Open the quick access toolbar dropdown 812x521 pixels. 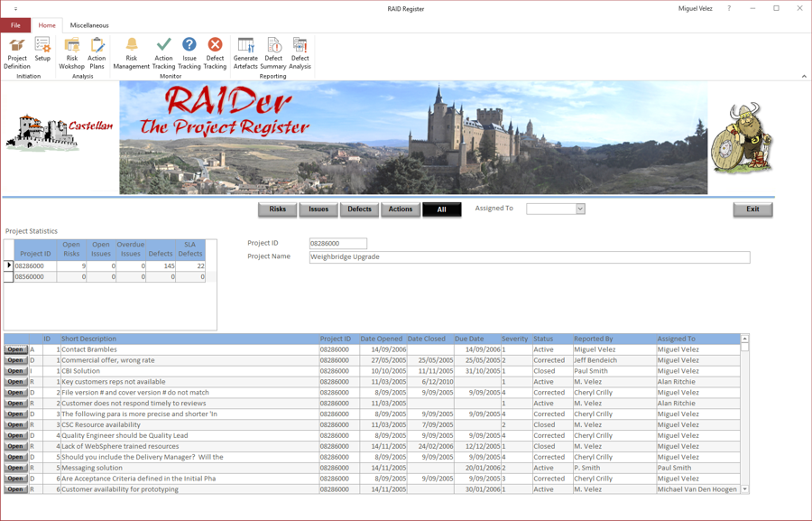(x=15, y=9)
